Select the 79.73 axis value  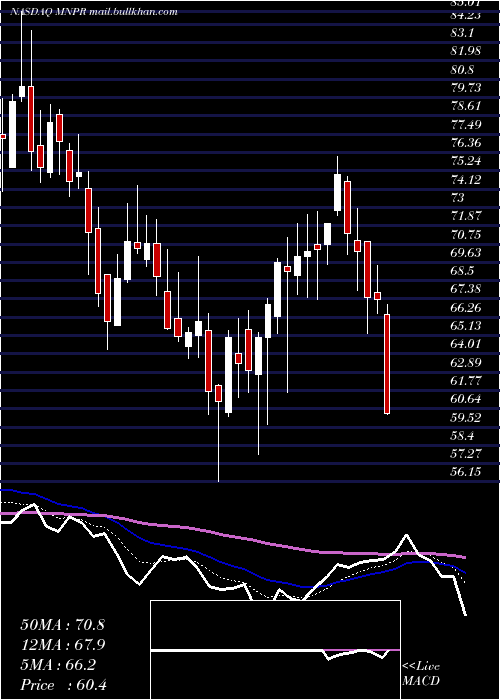(466, 88)
